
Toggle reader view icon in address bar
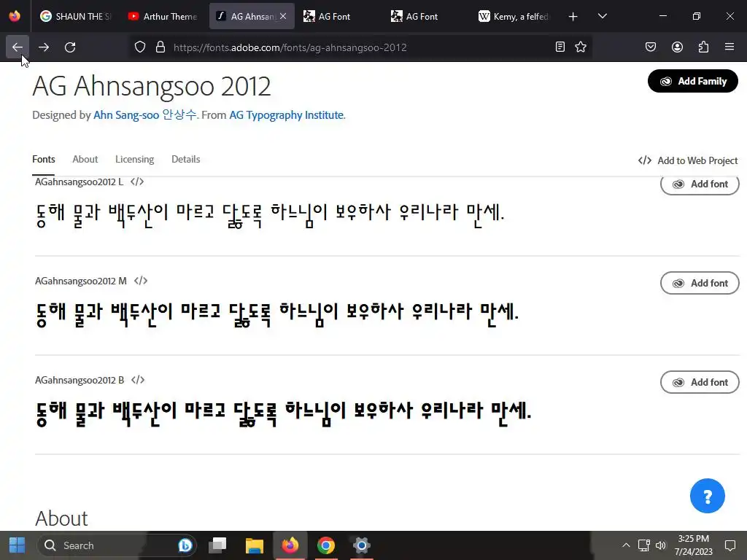560,47
